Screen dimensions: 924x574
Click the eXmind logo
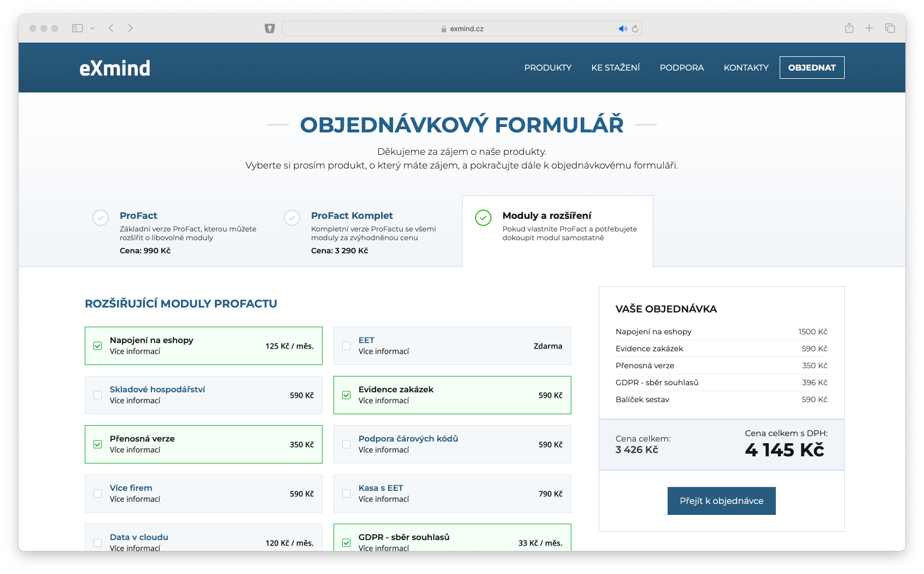coord(115,68)
